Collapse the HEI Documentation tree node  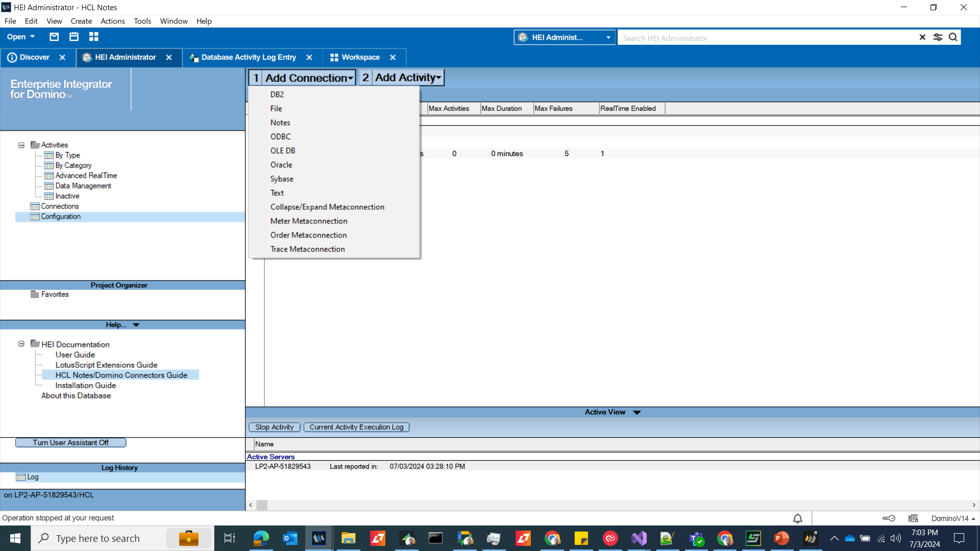[x=21, y=344]
